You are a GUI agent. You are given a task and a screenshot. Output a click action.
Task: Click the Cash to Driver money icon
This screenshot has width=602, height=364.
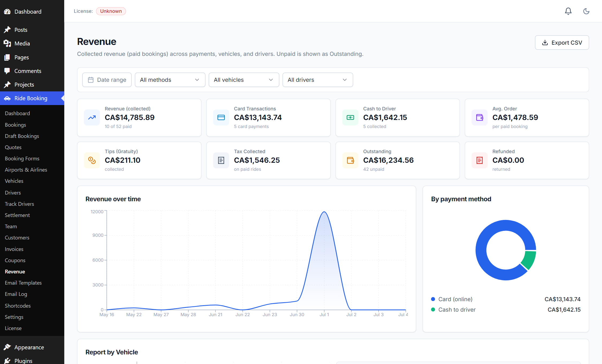coord(350,118)
